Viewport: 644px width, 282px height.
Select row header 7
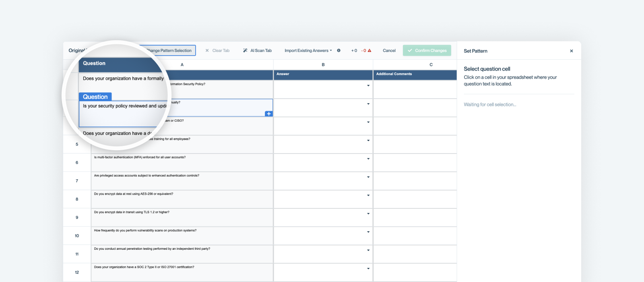click(x=77, y=181)
